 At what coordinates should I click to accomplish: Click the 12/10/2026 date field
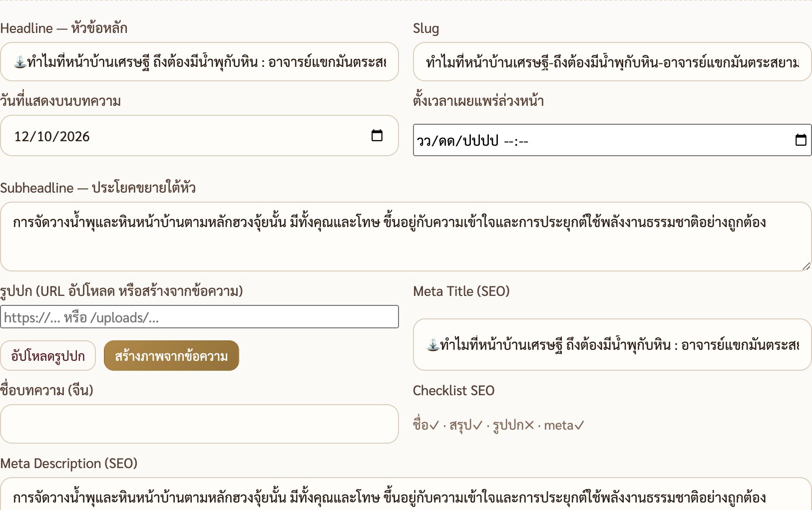[199, 136]
